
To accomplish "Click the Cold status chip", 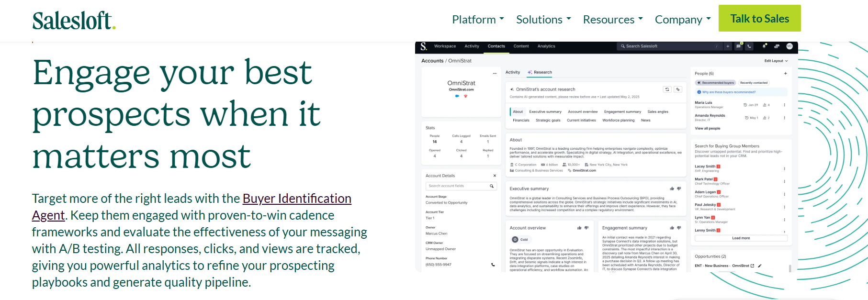I will (520, 240).
